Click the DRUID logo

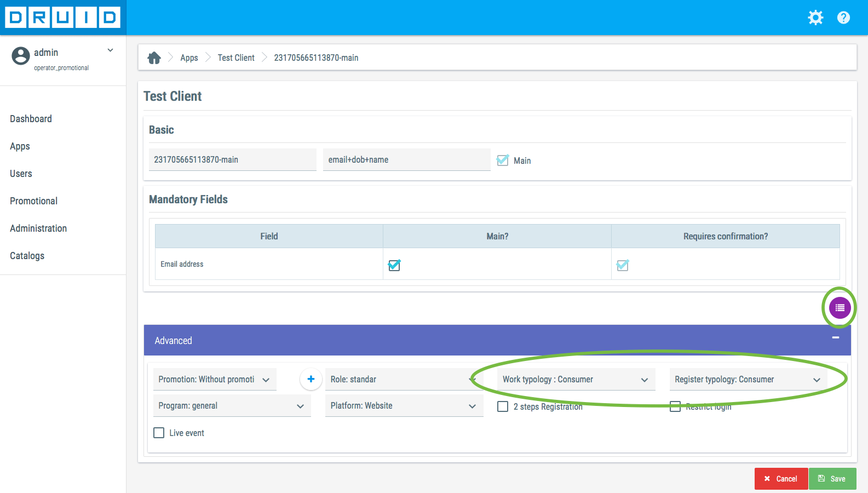click(63, 18)
